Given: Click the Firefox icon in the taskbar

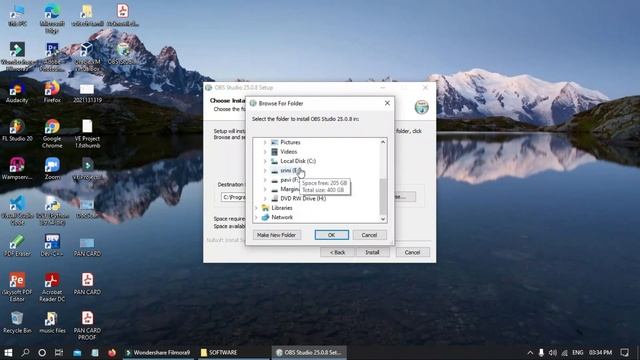Looking at the screenshot, I should [112, 352].
